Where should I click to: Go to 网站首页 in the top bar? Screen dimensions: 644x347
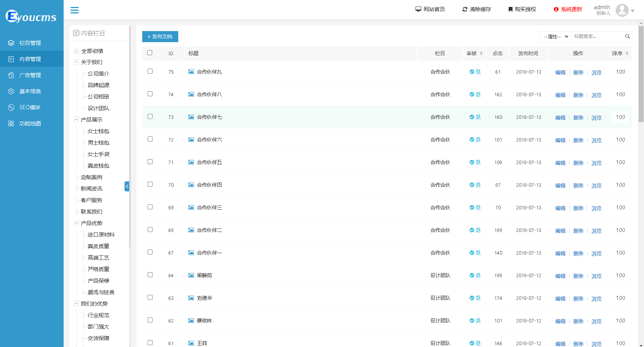(430, 9)
